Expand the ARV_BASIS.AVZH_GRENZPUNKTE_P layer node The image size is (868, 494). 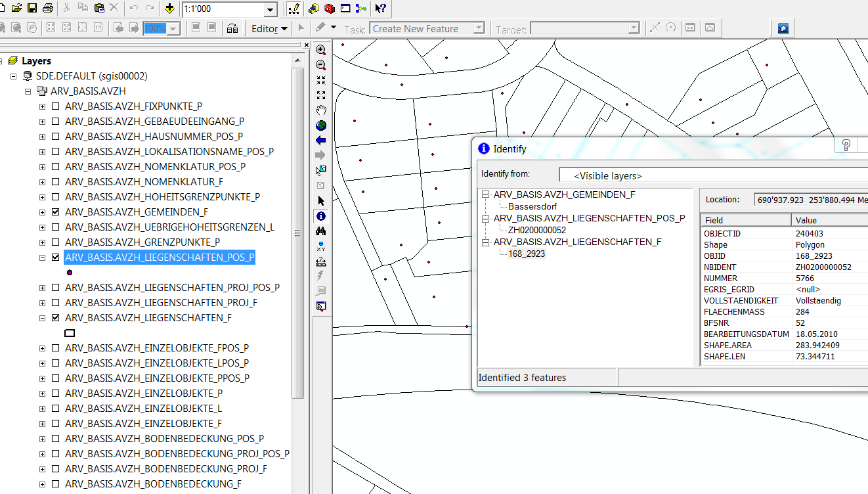click(x=43, y=242)
